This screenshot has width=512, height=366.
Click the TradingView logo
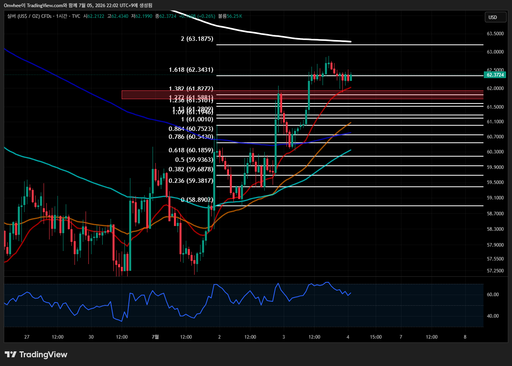click(x=36, y=354)
